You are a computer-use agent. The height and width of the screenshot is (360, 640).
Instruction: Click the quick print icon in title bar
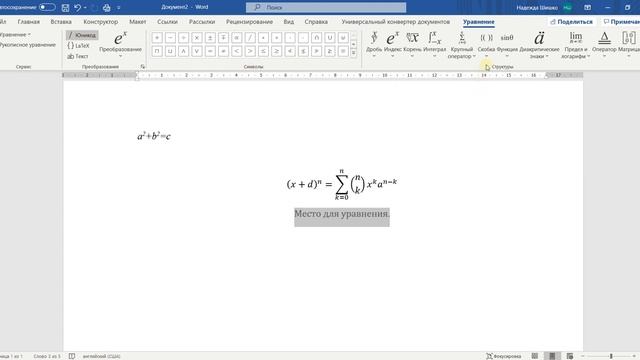(107, 7)
